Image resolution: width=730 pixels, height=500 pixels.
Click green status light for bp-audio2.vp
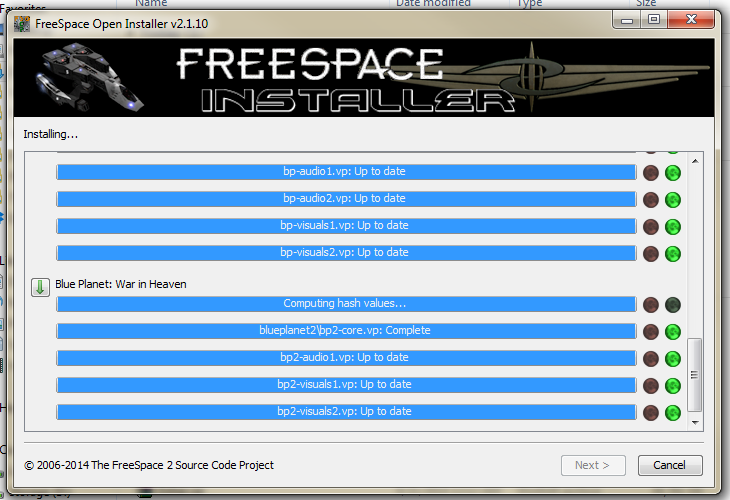coord(673,200)
